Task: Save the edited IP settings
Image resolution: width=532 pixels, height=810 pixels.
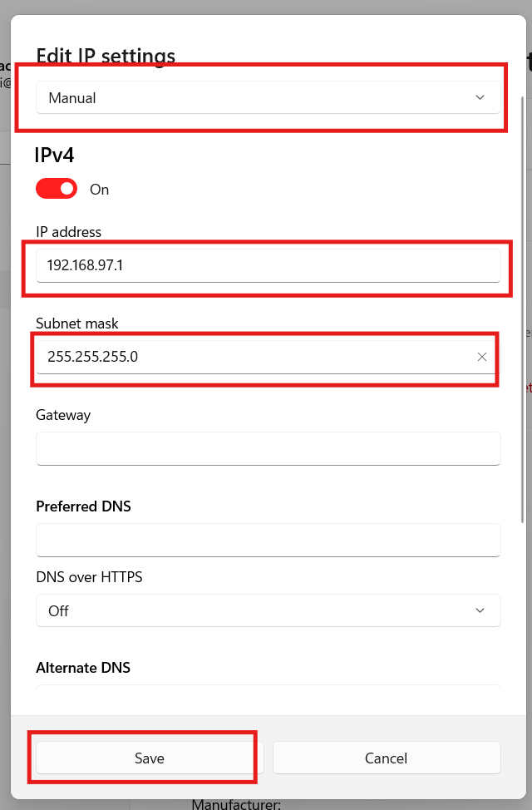Action: (x=150, y=758)
